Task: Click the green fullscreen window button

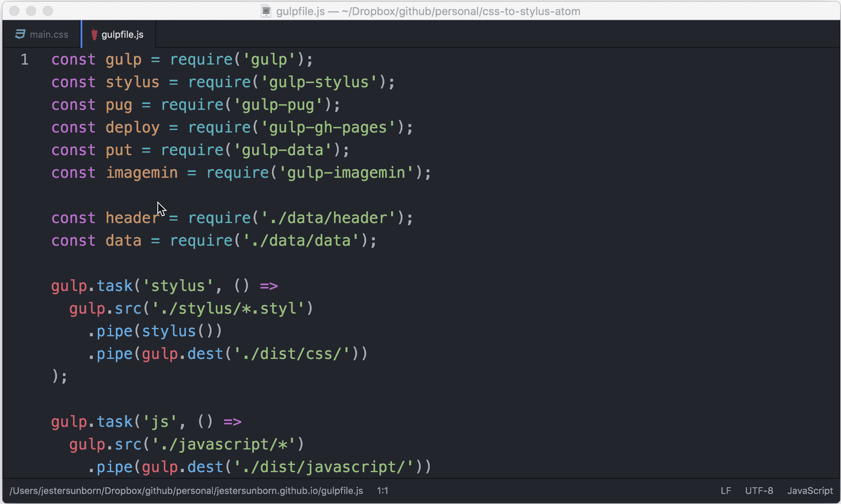Action: (x=48, y=11)
